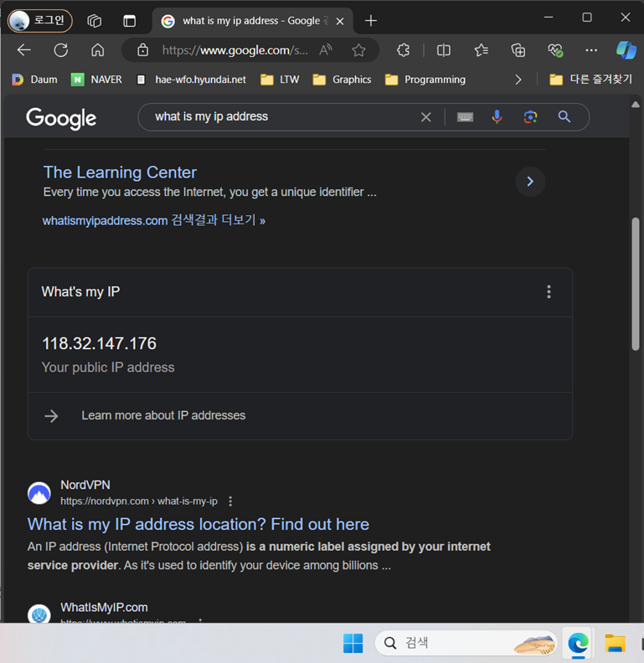Expand the LTW bookmarks folder
This screenshot has height=663, width=644.
pyautogui.click(x=280, y=80)
